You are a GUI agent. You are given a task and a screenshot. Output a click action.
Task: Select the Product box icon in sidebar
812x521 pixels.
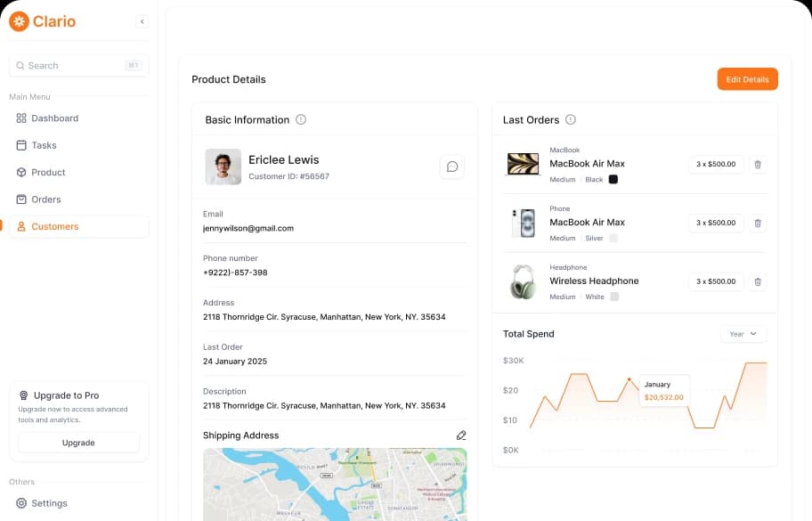tap(20, 173)
